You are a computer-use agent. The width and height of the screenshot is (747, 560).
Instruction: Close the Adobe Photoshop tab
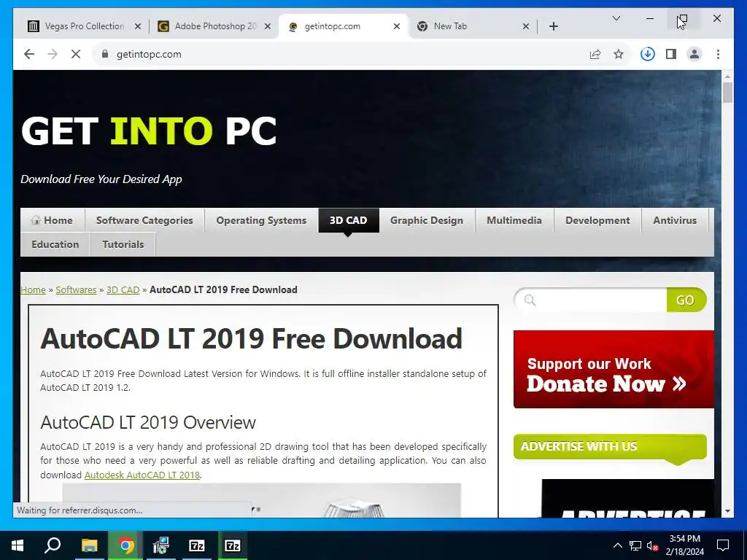pos(268,26)
